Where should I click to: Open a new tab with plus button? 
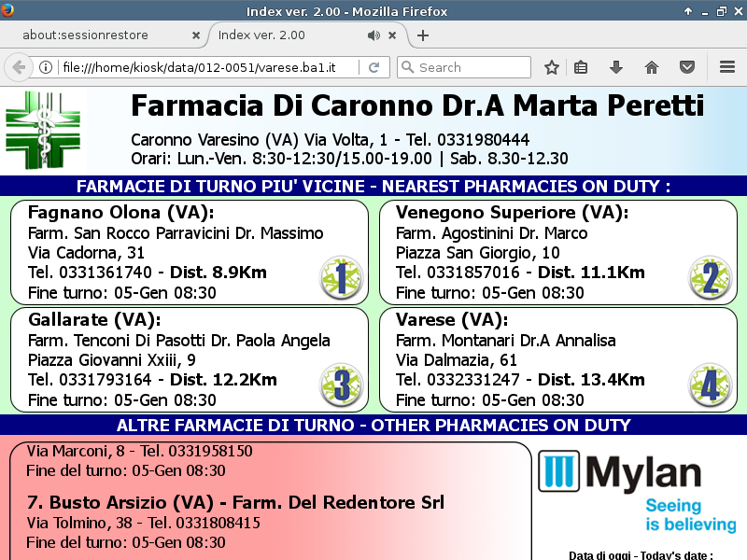423,35
